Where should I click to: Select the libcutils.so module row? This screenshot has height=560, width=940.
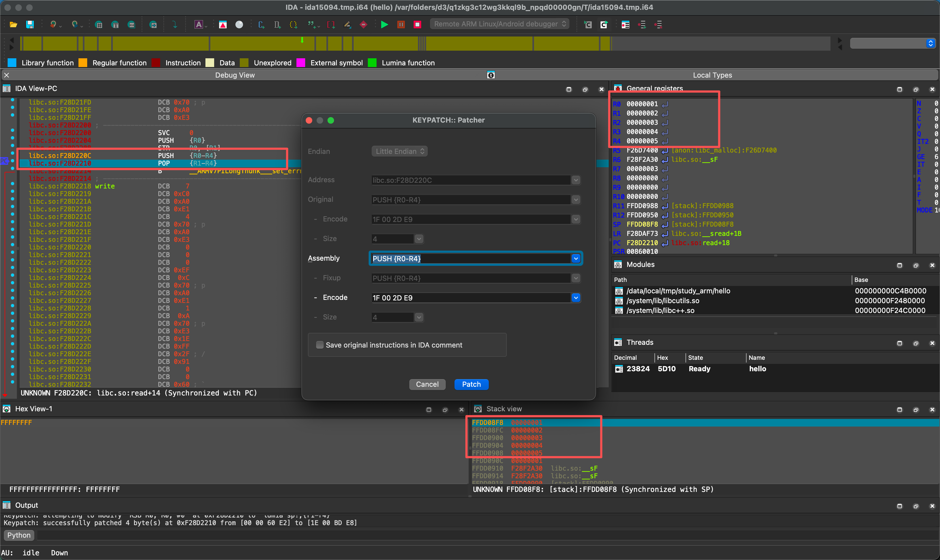[x=662, y=301]
